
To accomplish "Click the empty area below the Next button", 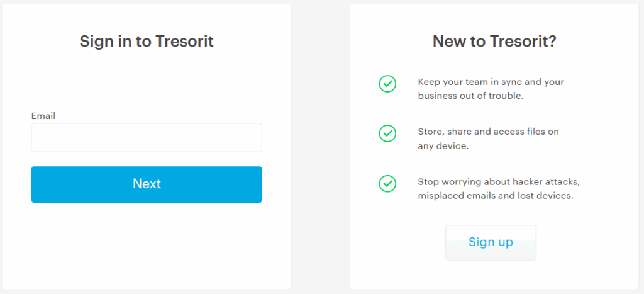I will tap(147, 246).
